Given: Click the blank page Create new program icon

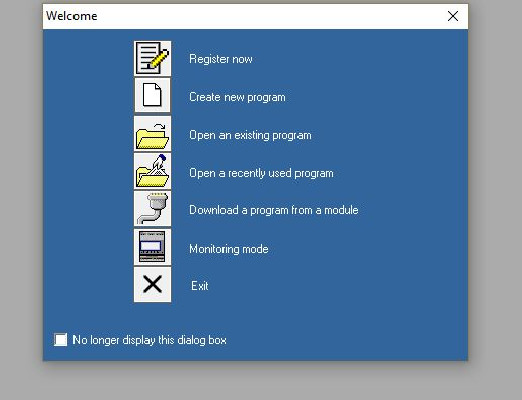Looking at the screenshot, I should (153, 95).
